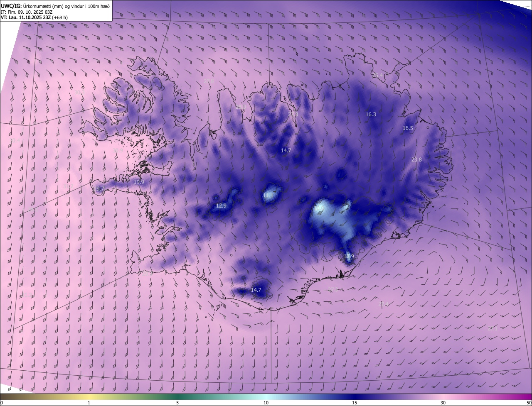Click the 23.8 value near the east coast
Screen dimensions: 532x406
416,159
